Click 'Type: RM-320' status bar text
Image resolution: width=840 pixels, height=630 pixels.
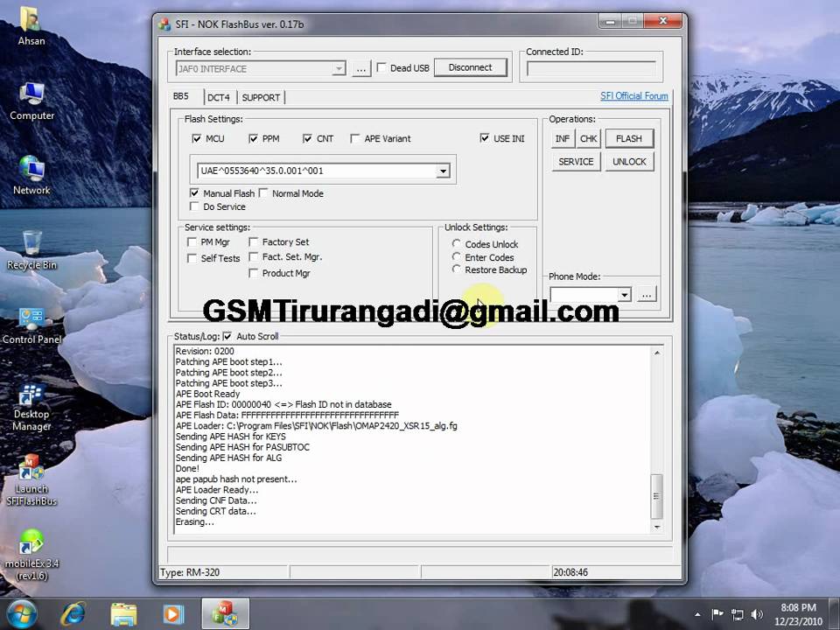(190, 572)
